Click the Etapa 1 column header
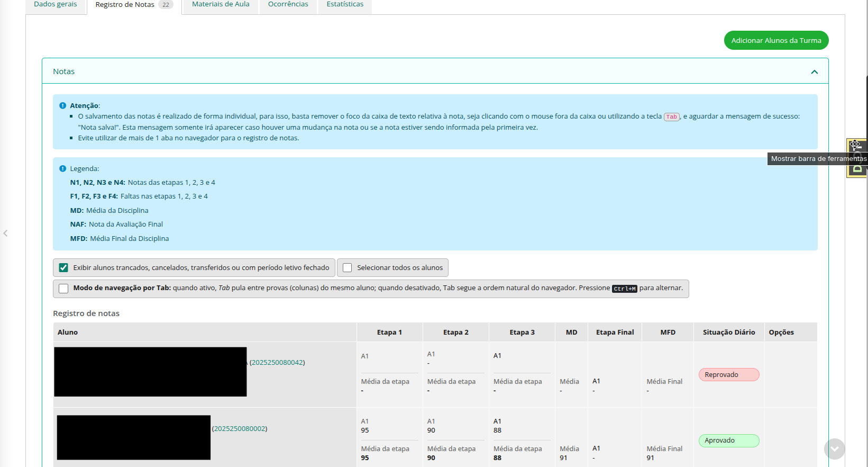 (389, 333)
